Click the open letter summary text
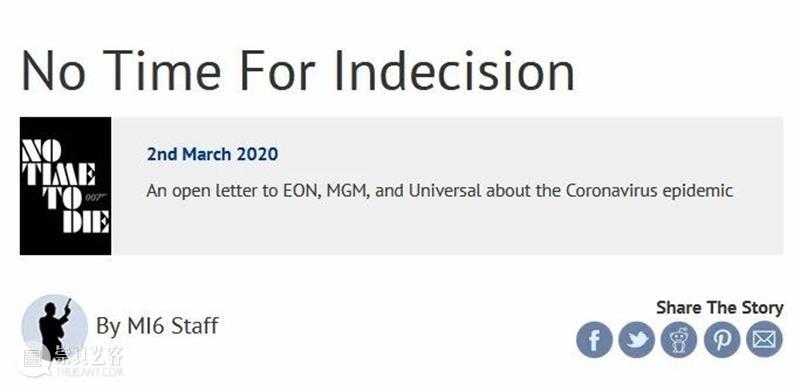 coord(439,191)
